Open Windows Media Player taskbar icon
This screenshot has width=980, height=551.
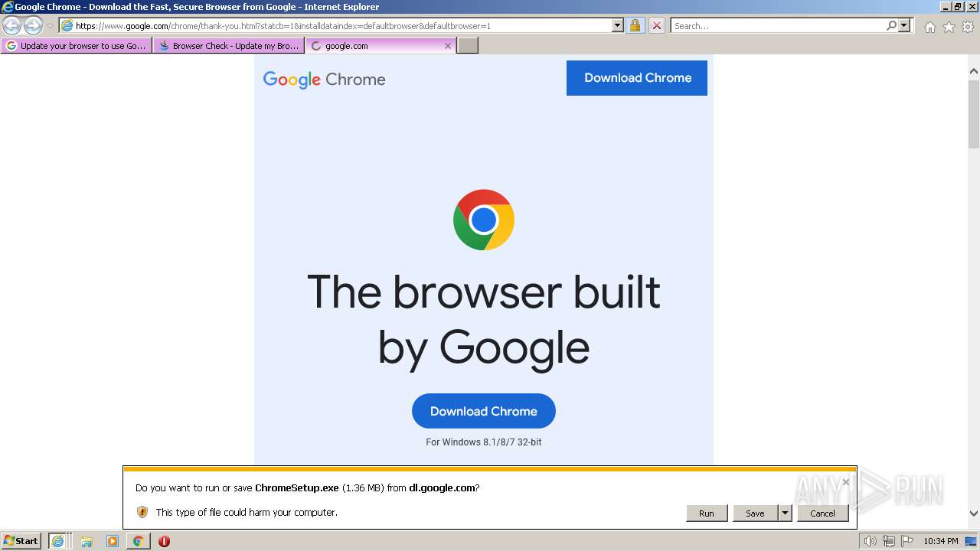tap(113, 541)
